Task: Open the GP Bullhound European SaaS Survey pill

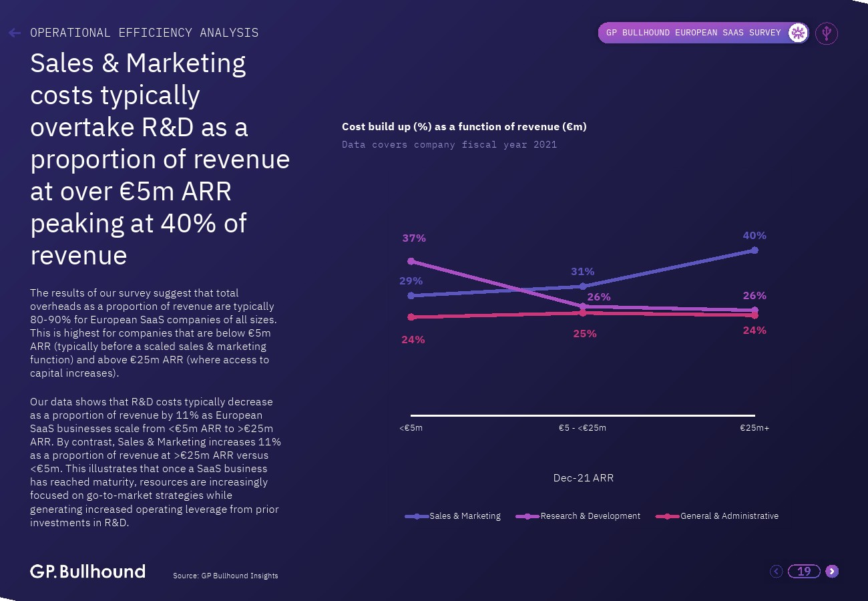Action: 703,33
